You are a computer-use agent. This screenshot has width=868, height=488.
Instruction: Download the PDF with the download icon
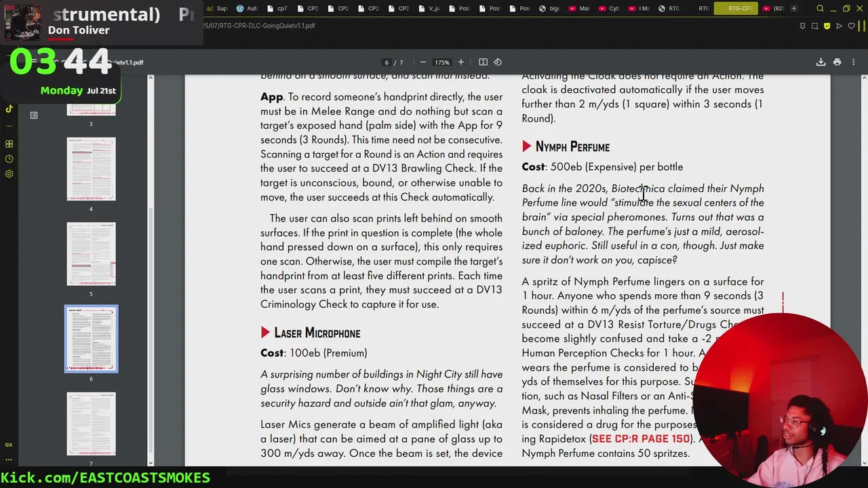[821, 62]
